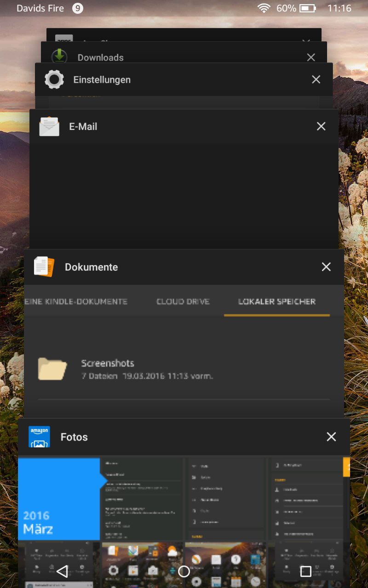Switch to the Lokaler Speicher tab
The width and height of the screenshot is (368, 588).
coord(276,302)
